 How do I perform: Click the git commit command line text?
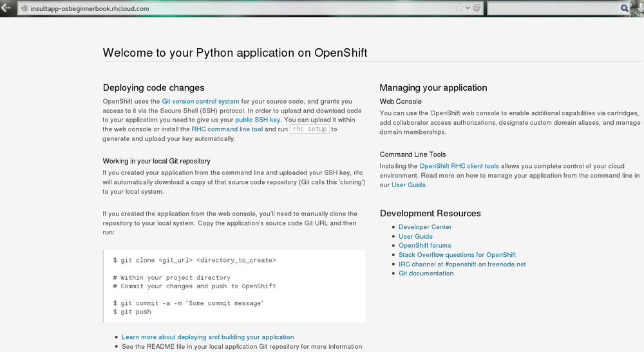[x=188, y=303]
